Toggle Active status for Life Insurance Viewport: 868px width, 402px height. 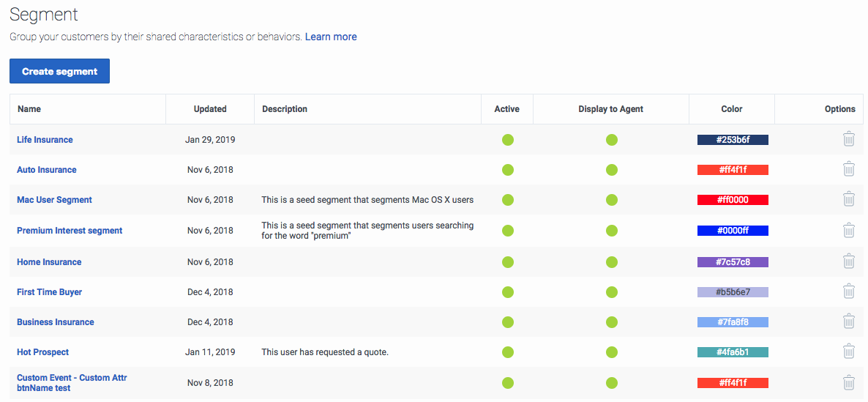tap(508, 140)
